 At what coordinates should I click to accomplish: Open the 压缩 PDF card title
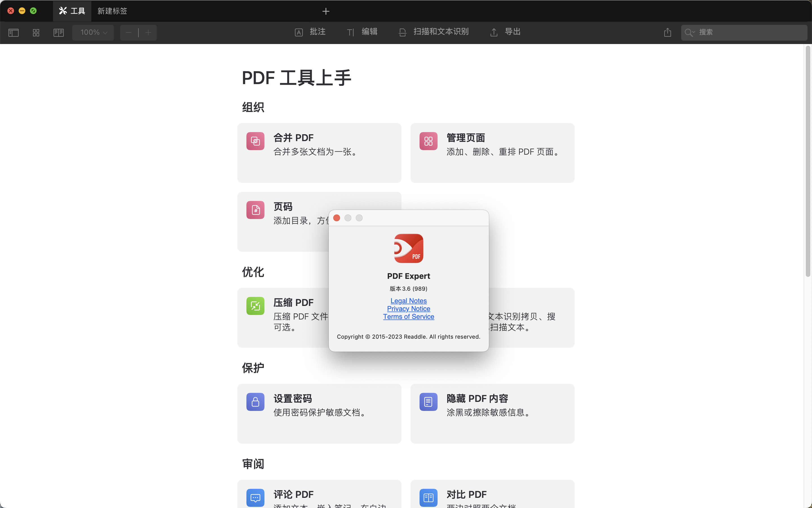coord(294,302)
